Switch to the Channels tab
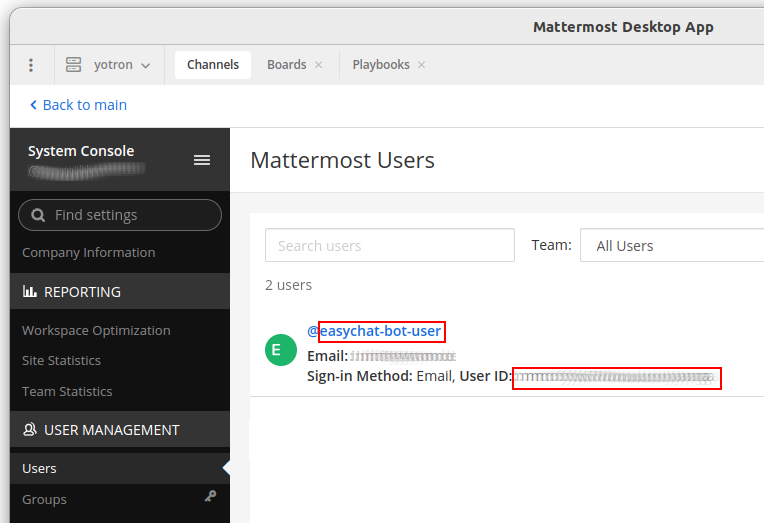 213,64
